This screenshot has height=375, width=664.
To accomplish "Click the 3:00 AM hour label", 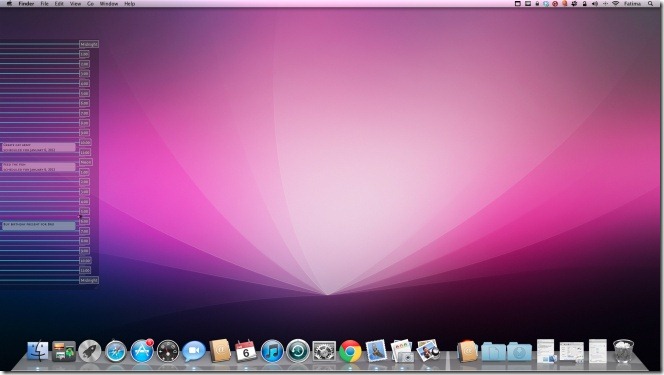I will point(84,74).
